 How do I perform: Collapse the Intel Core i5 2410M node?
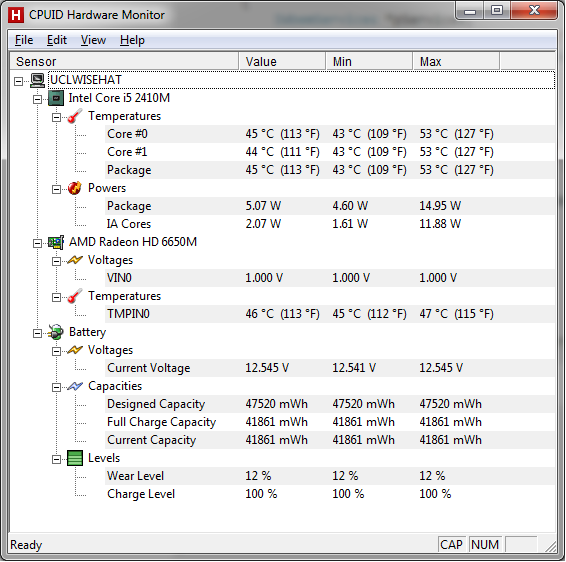tap(37, 99)
